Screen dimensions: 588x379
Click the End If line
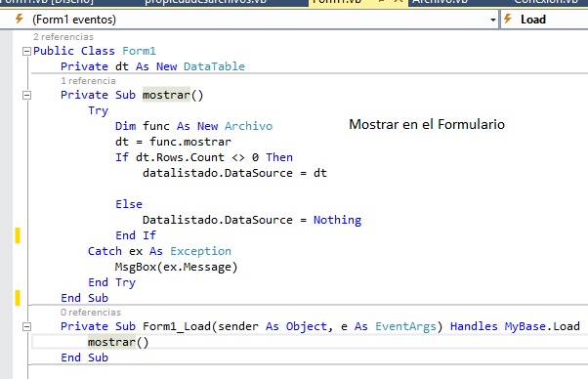pyautogui.click(x=136, y=235)
